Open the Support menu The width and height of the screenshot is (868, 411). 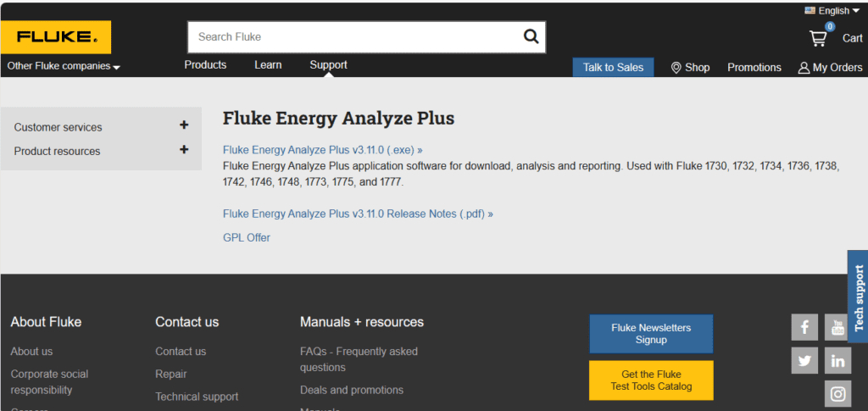click(x=328, y=64)
